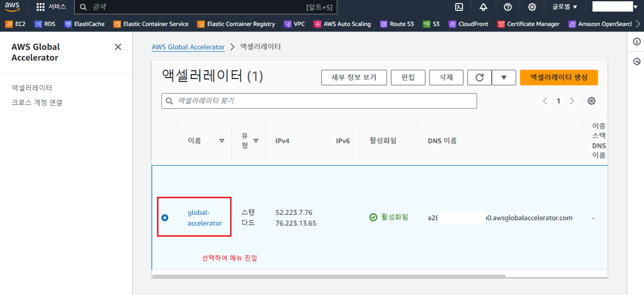Open AWS Global Accelerator breadcrumb link
The image size is (644, 295).
coord(188,47)
